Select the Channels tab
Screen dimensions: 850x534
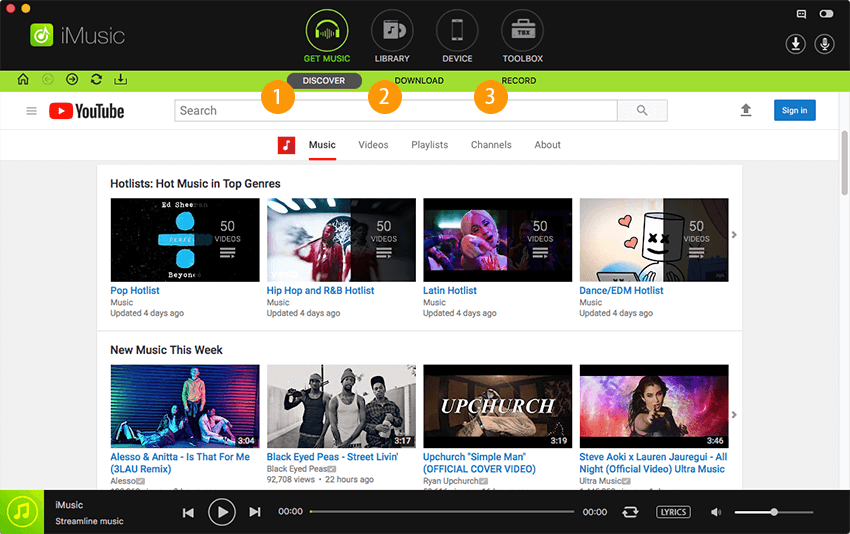pos(491,145)
